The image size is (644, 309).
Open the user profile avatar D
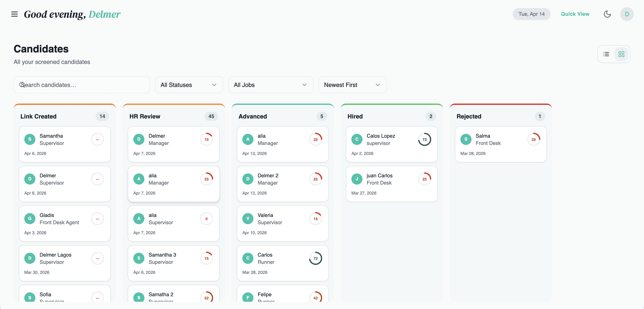pyautogui.click(x=627, y=14)
